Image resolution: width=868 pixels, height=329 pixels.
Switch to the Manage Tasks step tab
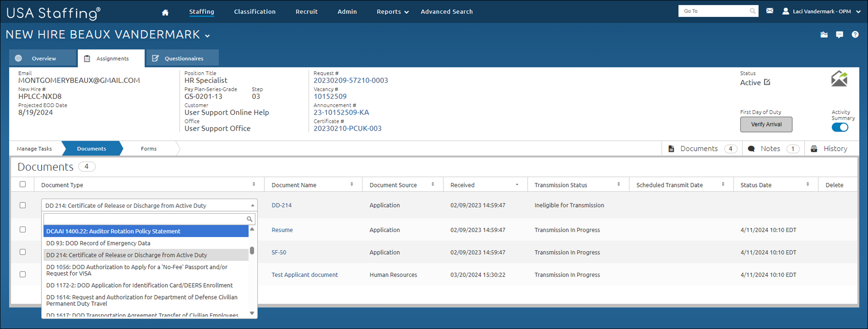[x=34, y=149]
